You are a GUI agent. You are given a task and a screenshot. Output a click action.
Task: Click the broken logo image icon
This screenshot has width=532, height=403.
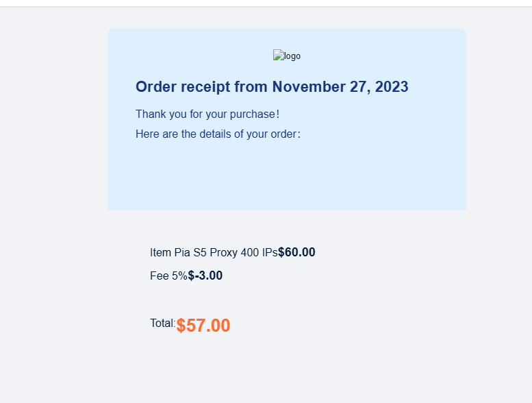(278, 56)
